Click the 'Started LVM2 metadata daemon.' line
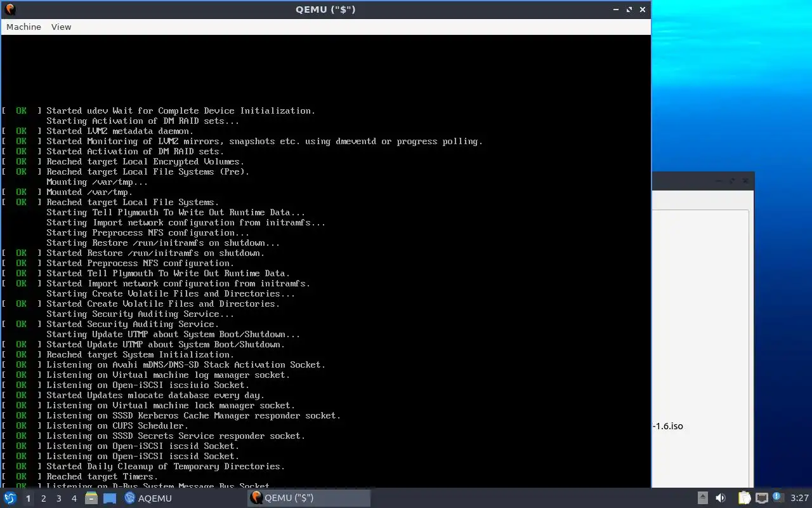812x508 pixels. pyautogui.click(x=120, y=131)
